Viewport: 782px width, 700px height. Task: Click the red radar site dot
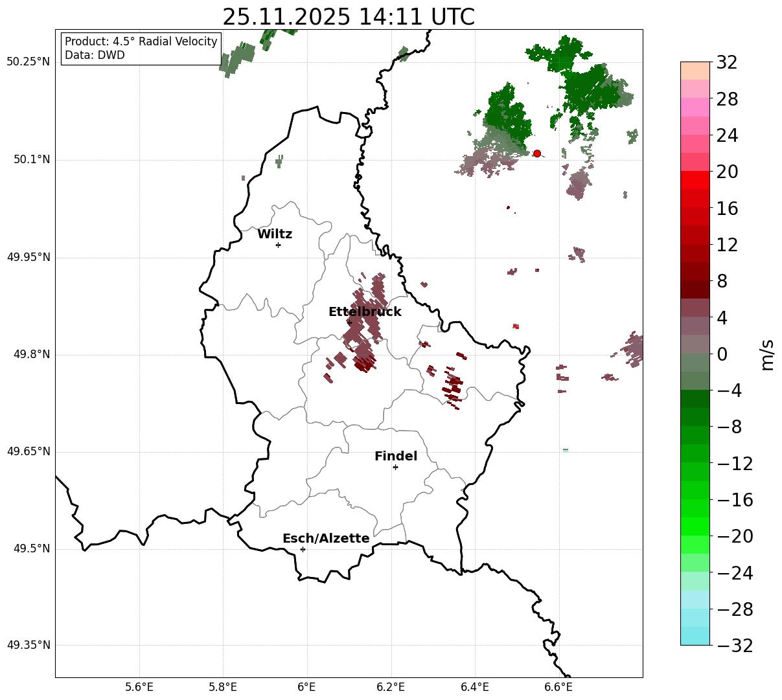point(537,153)
